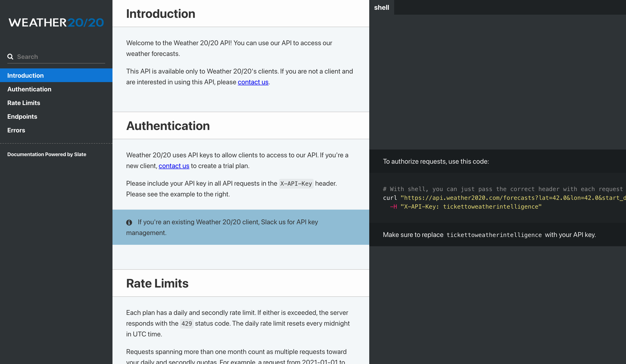Image resolution: width=626 pixels, height=364 pixels.
Task: Click the 429 status code text
Action: 187,323
